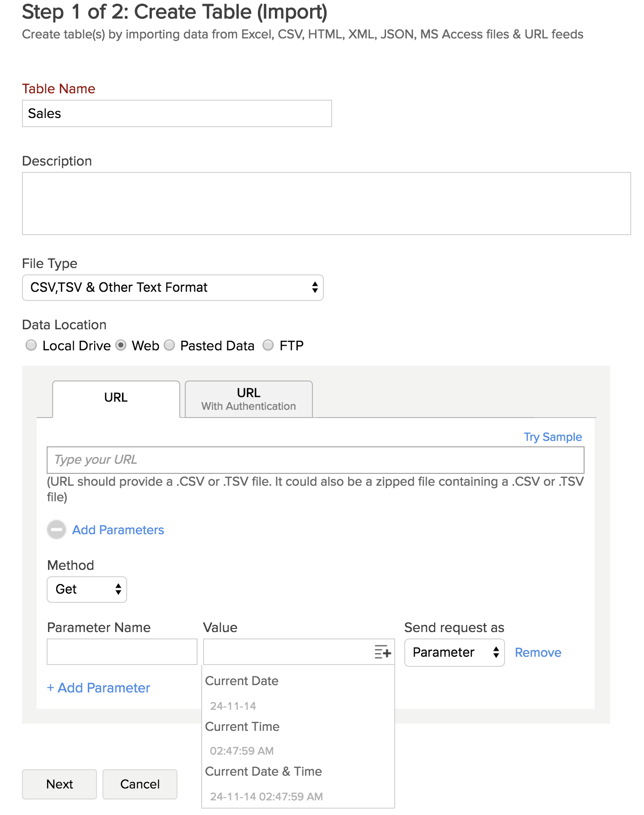Viewport: 644px width, 815px height.
Task: Open the URL With Authentication tab
Action: tap(249, 399)
